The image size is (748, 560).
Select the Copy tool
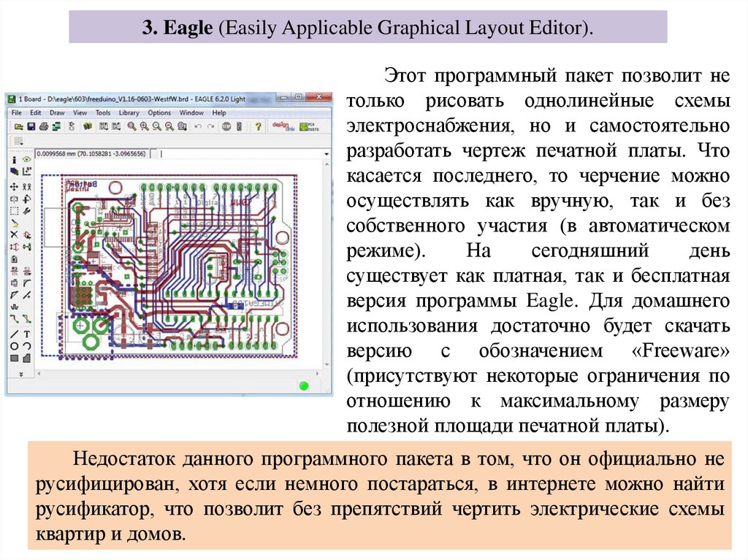[x=27, y=186]
